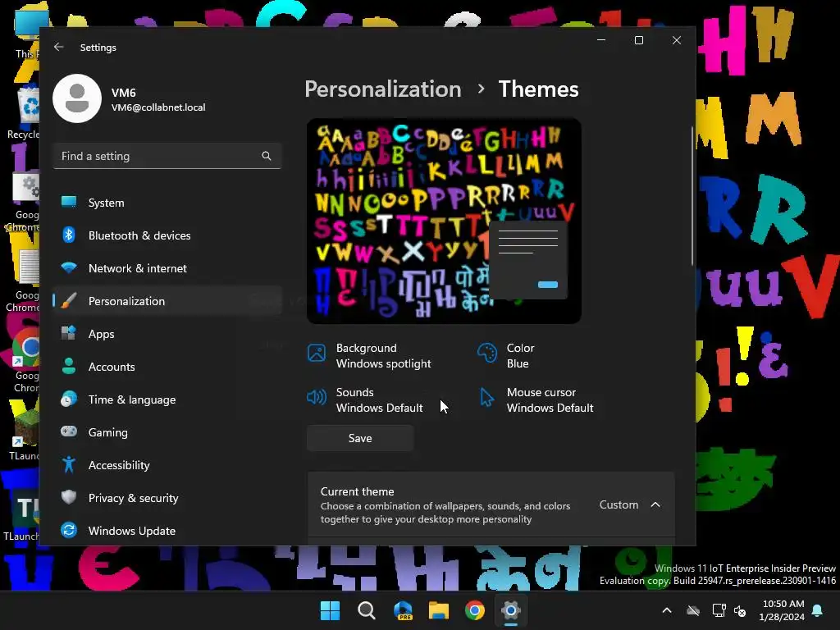The height and width of the screenshot is (630, 840).
Task: Select Gaming in sidebar
Action: [x=167, y=432]
